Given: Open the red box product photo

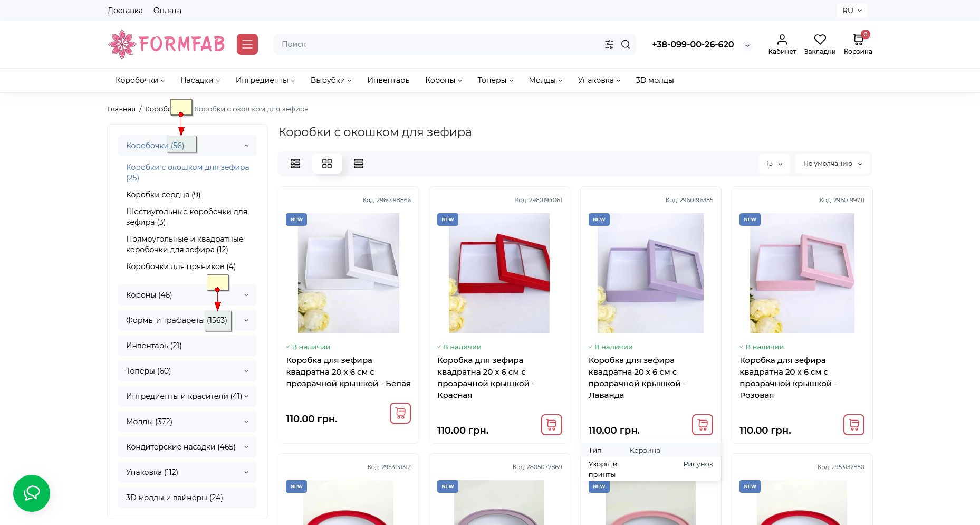Looking at the screenshot, I should [x=499, y=273].
